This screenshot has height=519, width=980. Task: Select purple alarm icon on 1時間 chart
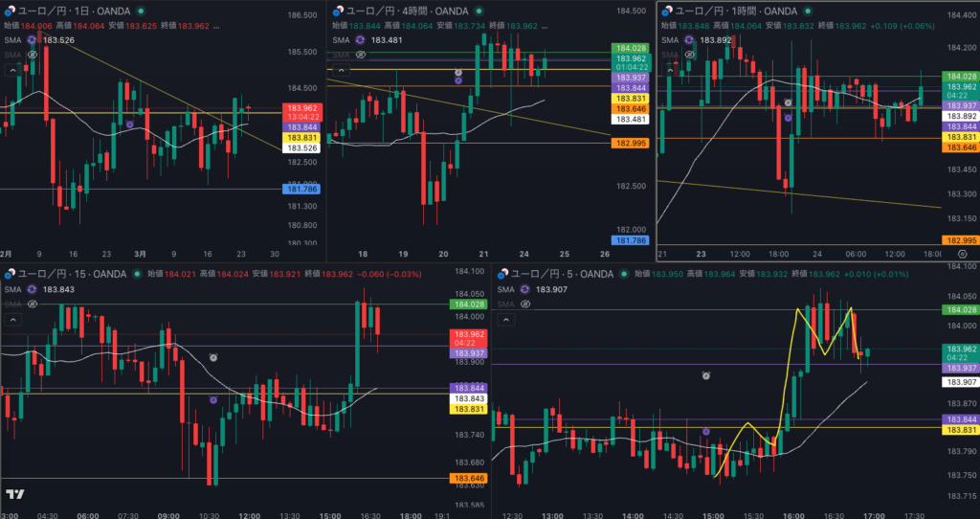pos(789,118)
